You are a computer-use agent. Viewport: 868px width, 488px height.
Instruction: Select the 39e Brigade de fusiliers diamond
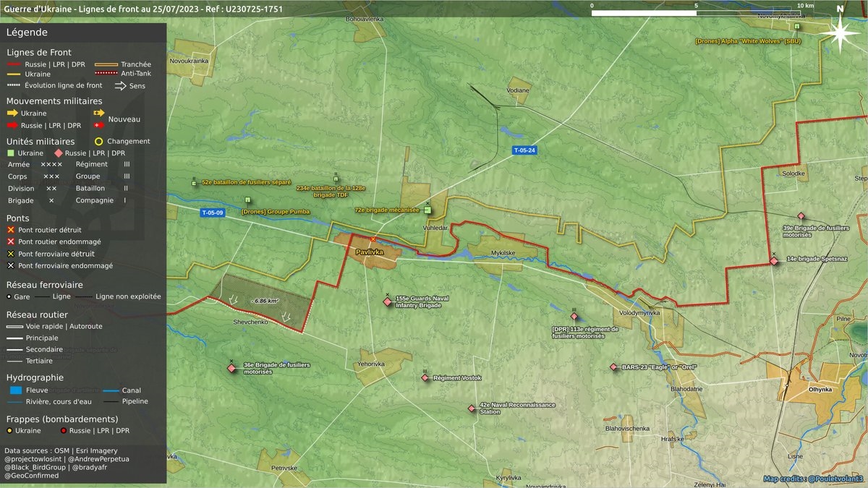point(801,216)
